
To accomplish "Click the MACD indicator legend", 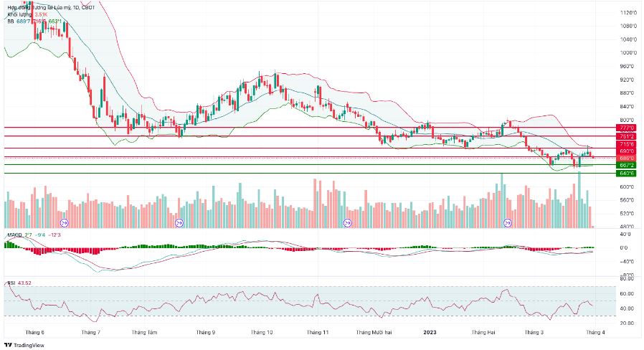I will tap(34, 235).
